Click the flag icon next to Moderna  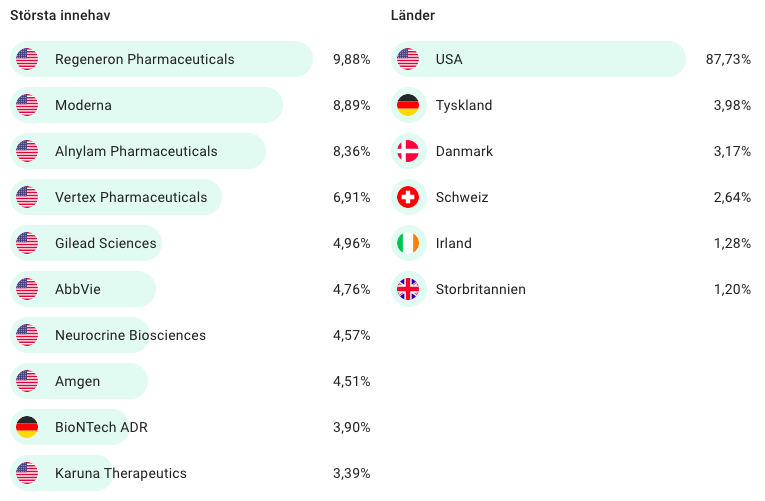click(x=27, y=105)
